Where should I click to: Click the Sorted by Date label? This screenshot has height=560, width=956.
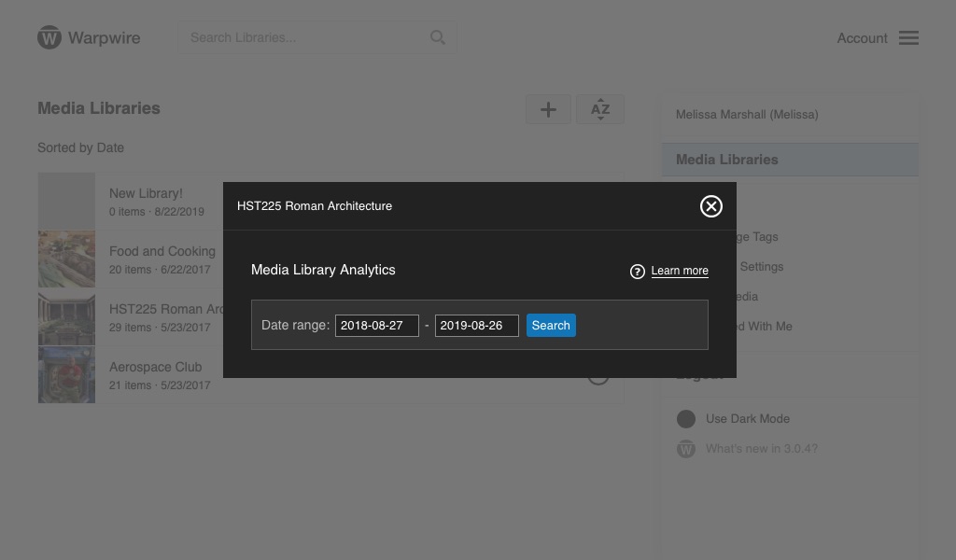[80, 148]
